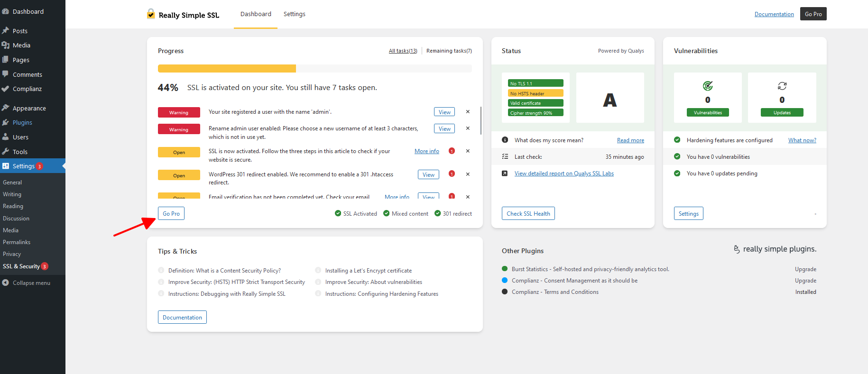Open 'Definition: What is a Content Security Policy?'
This screenshot has height=374, width=868.
pyautogui.click(x=224, y=271)
